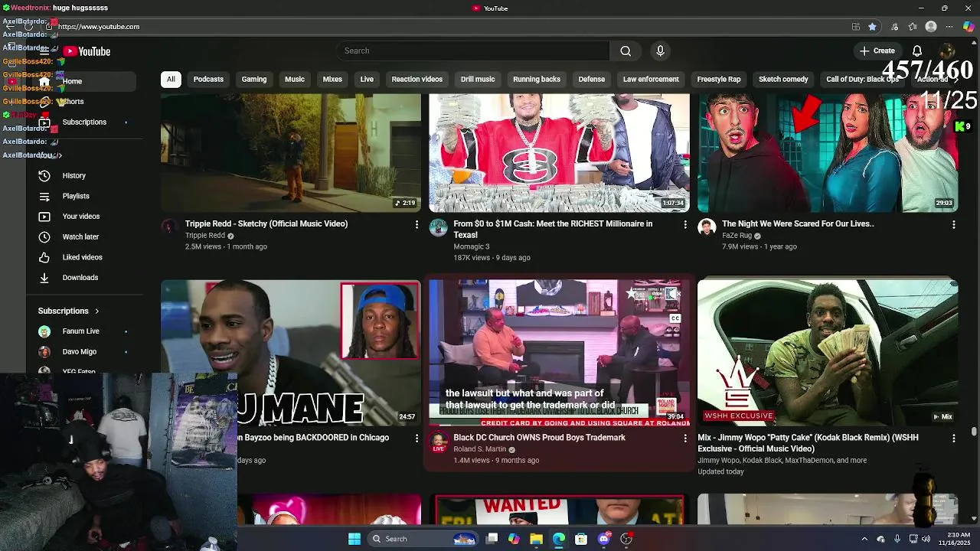980x551 pixels.
Task: Select the Law enforcement chip
Action: click(x=651, y=79)
